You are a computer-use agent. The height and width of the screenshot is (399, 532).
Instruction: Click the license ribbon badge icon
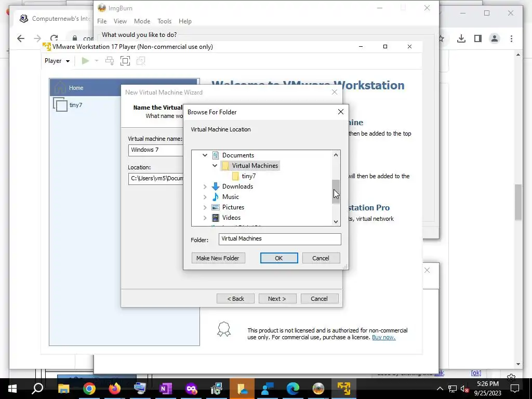pyautogui.click(x=224, y=329)
